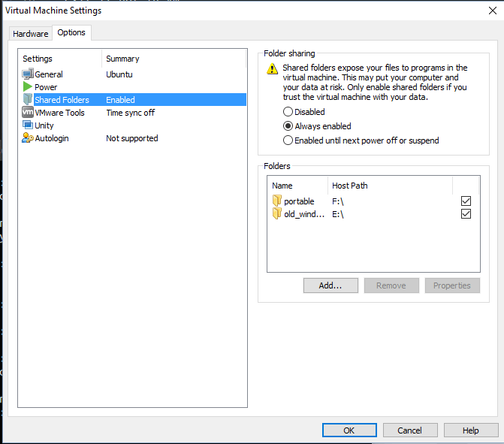This screenshot has height=444, width=504.
Task: Select the Options tab
Action: (71, 32)
